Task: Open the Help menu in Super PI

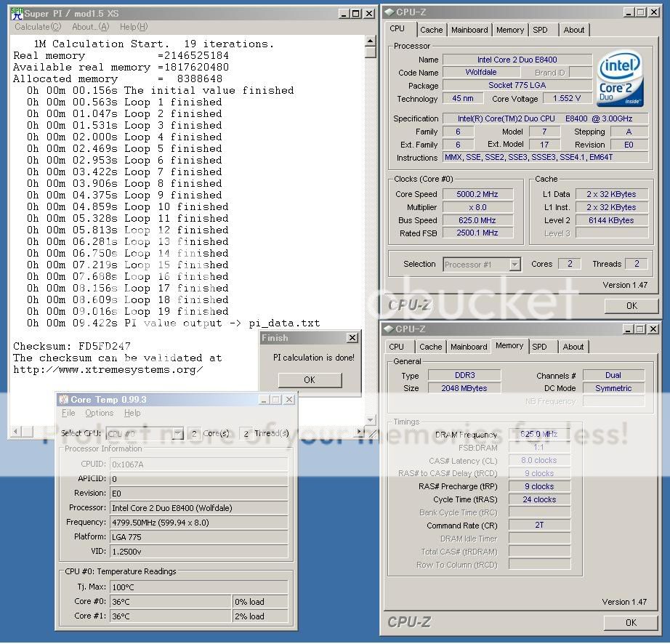Action: coord(134,27)
